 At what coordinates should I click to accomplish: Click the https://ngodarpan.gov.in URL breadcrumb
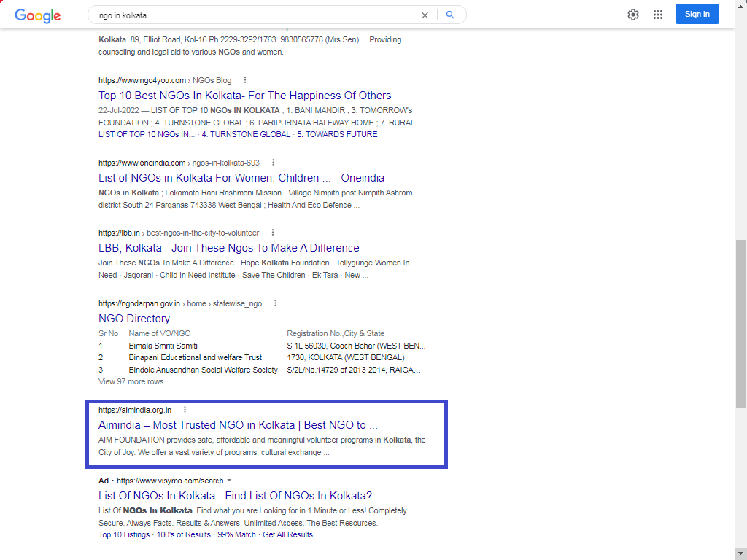(x=180, y=303)
